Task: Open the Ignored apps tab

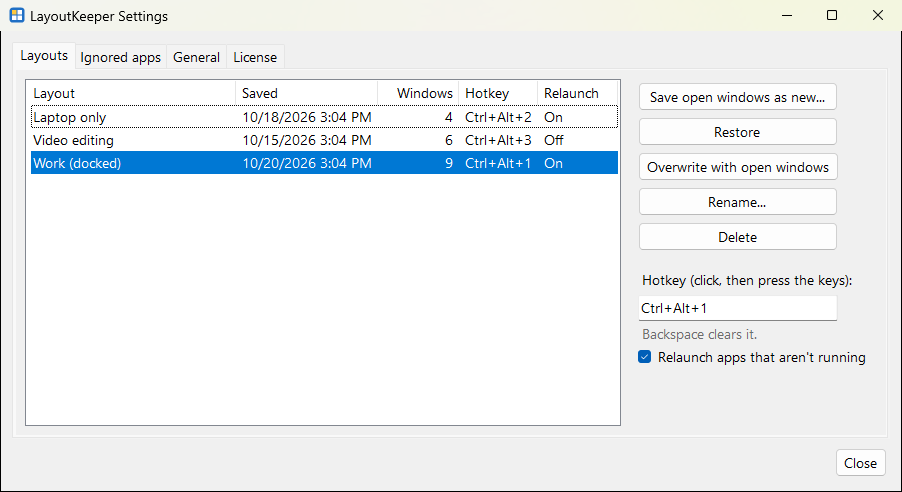Action: click(120, 58)
